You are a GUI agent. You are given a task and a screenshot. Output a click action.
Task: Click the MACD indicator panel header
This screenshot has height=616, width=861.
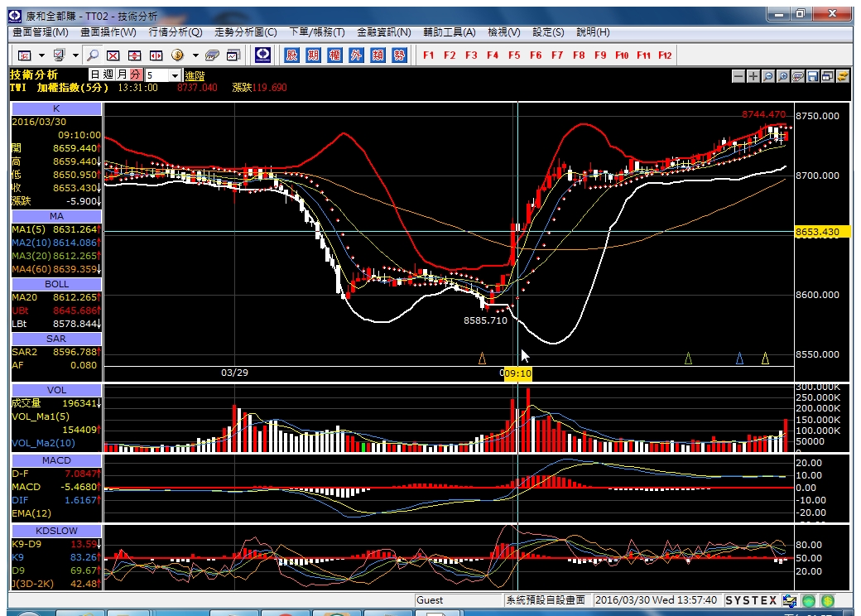pyautogui.click(x=56, y=460)
